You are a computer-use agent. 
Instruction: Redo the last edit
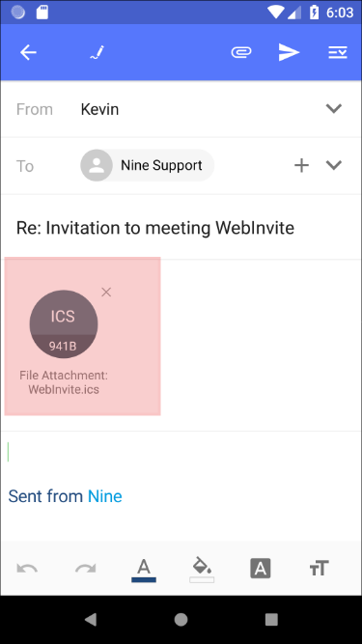85,569
